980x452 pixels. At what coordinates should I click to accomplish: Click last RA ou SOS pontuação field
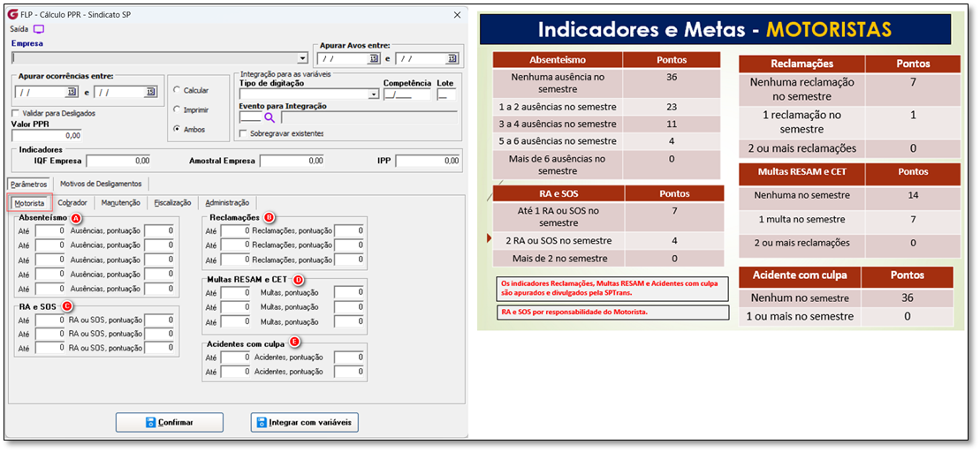pyautogui.click(x=159, y=348)
